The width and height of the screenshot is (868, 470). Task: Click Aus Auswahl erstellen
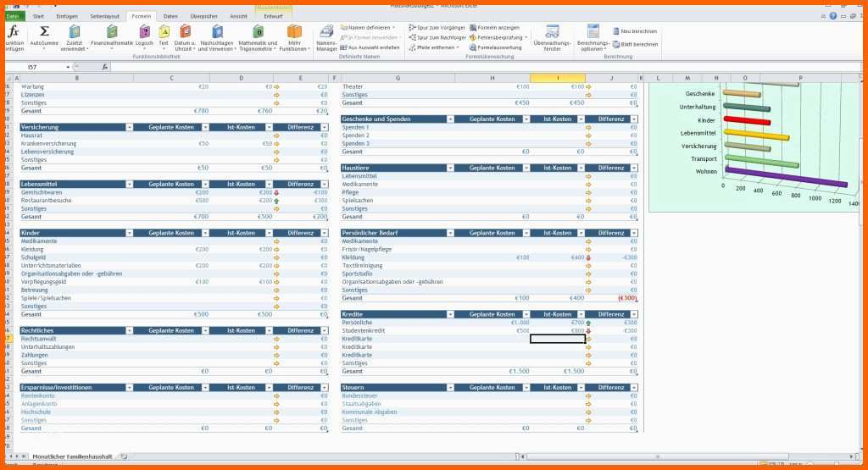(370, 47)
